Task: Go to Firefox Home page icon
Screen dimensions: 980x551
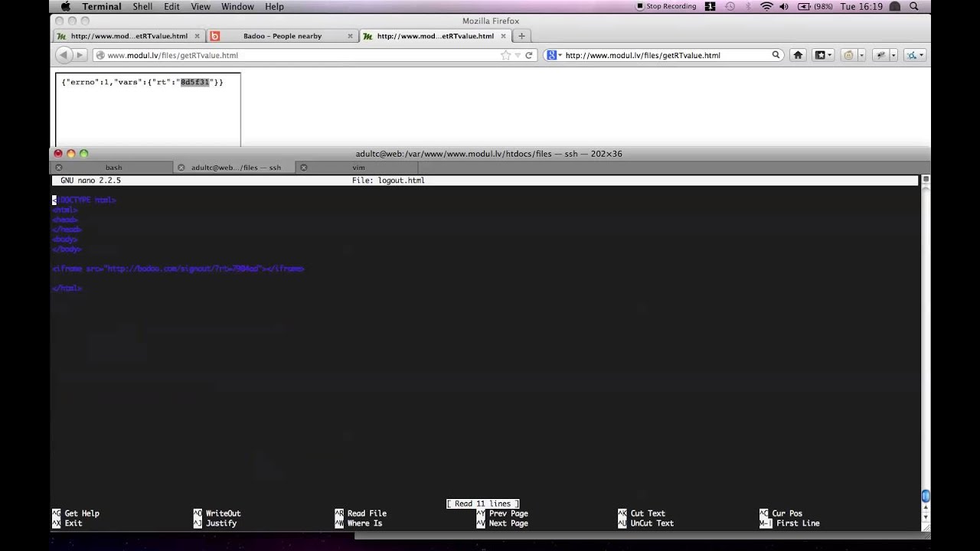Action: (x=798, y=55)
